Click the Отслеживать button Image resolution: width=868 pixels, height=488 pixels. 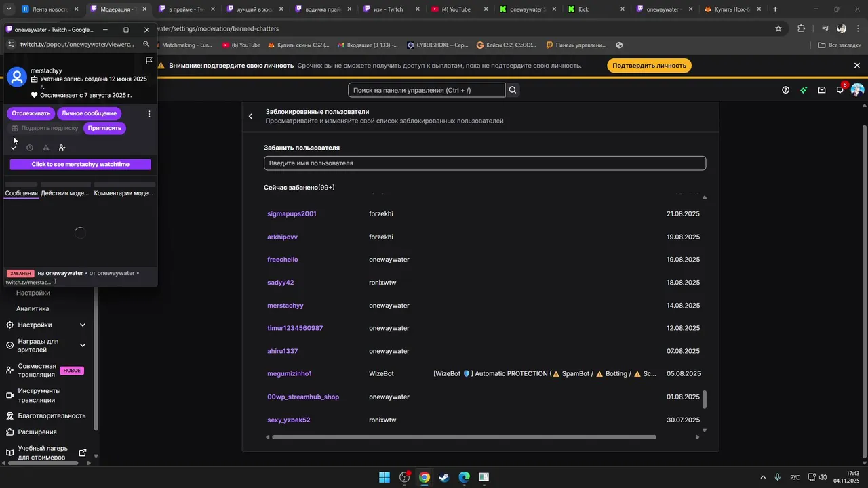[x=31, y=113]
